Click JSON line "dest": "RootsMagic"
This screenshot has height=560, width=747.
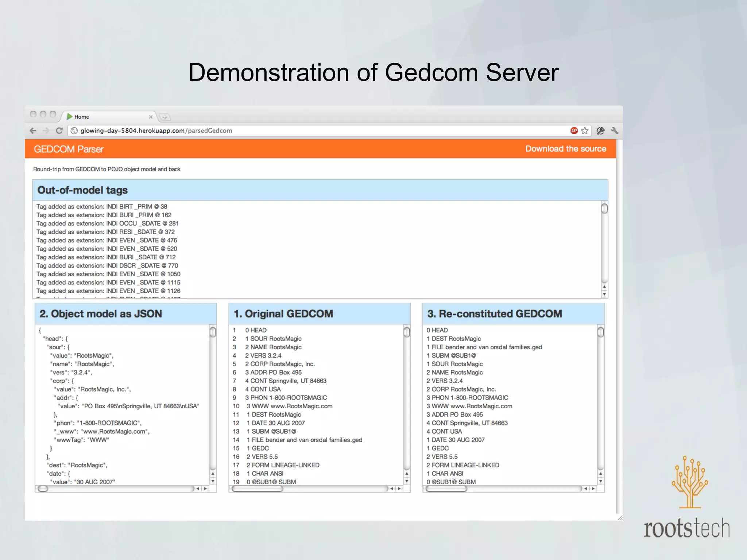77,465
